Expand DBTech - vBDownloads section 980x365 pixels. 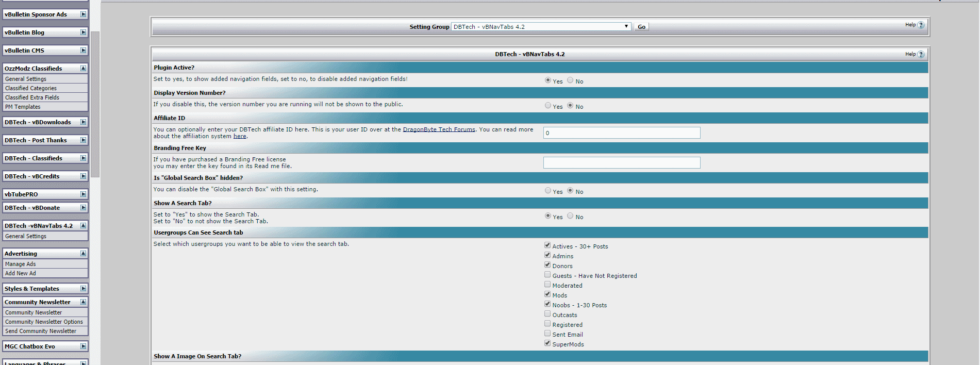(x=83, y=122)
